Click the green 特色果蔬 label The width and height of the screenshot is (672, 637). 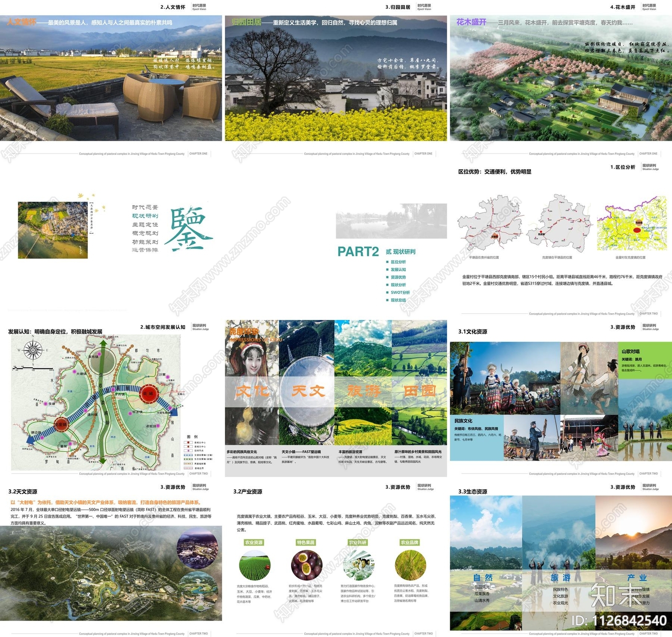[x=306, y=543]
